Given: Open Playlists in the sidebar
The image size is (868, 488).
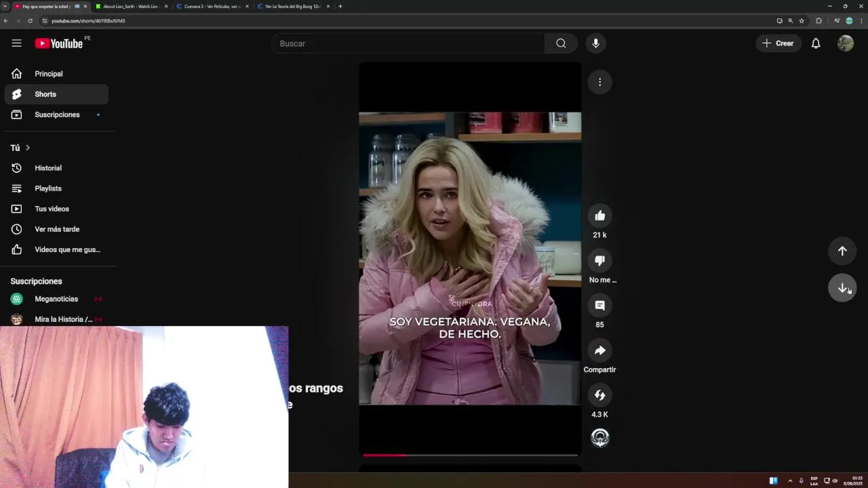Looking at the screenshot, I should click(x=56, y=188).
